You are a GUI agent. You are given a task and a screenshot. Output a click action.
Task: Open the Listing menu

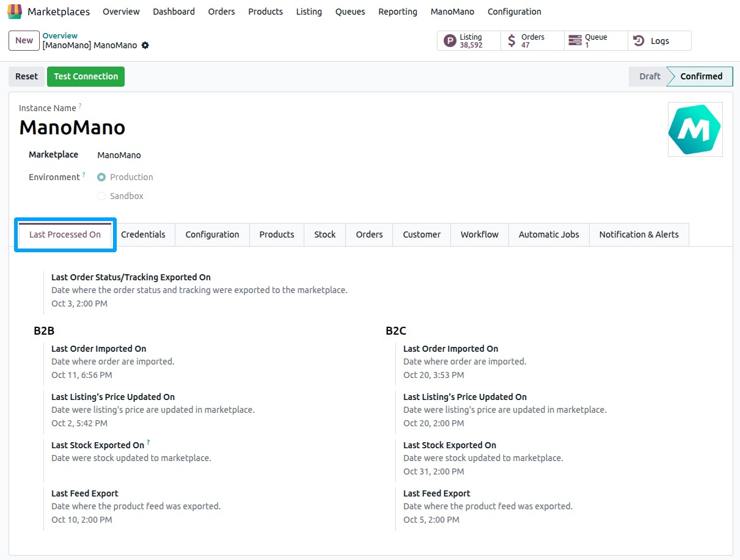309,12
